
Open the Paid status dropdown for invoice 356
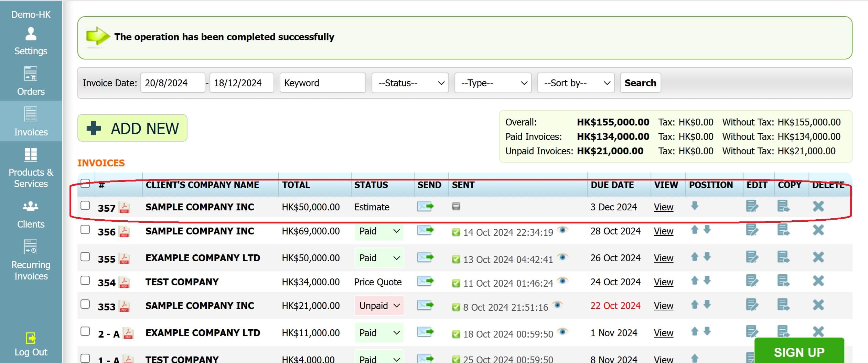(379, 231)
